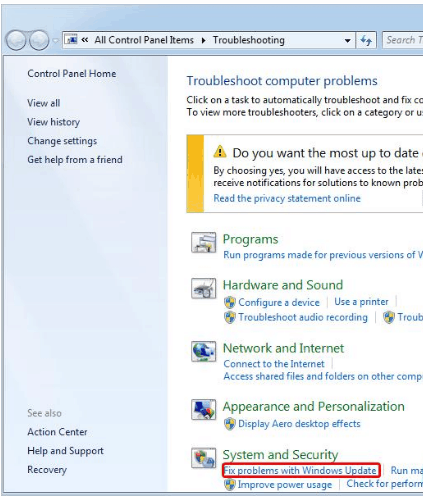This screenshot has width=423, height=498.
Task: Open View all in the sidebar
Action: point(44,103)
